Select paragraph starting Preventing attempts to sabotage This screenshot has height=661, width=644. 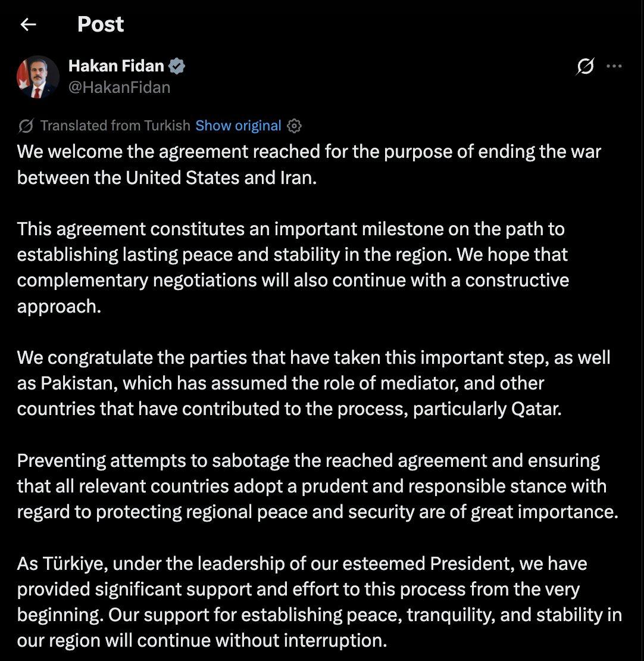click(317, 486)
